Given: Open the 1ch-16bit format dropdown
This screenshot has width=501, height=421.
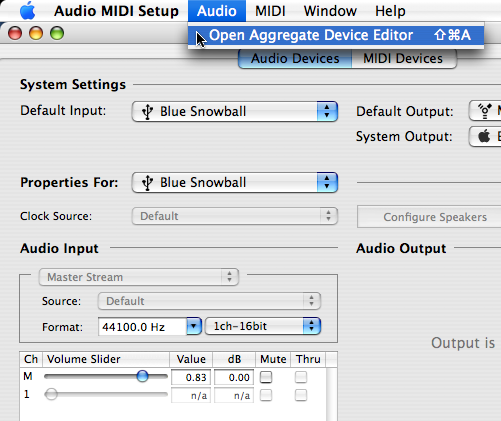Looking at the screenshot, I should [x=263, y=326].
